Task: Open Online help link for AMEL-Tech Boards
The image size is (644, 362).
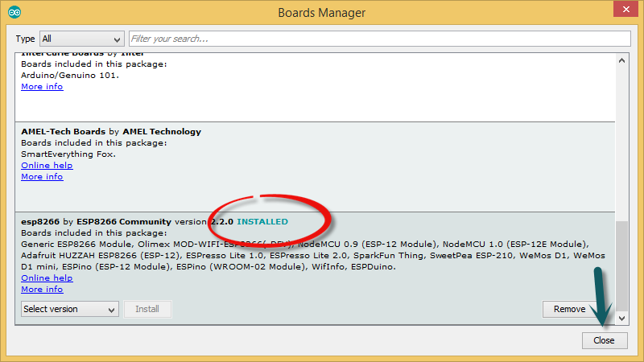Action: click(x=47, y=166)
